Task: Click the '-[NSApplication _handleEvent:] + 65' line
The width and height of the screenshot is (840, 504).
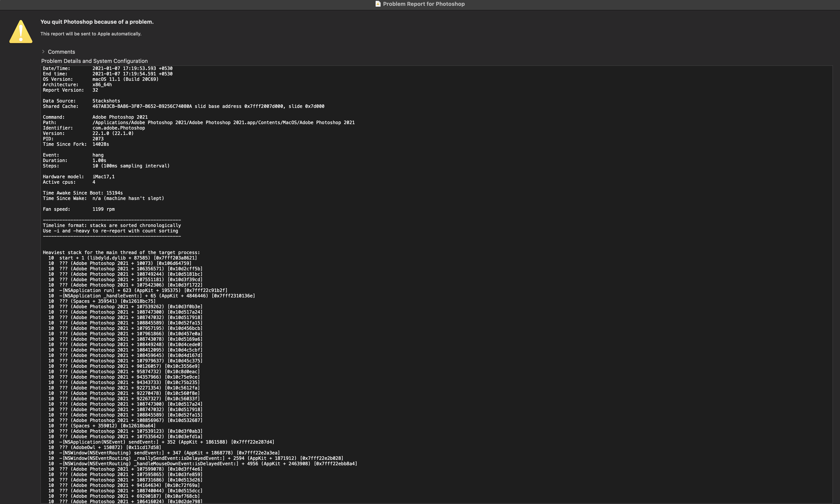Action: [x=152, y=296]
